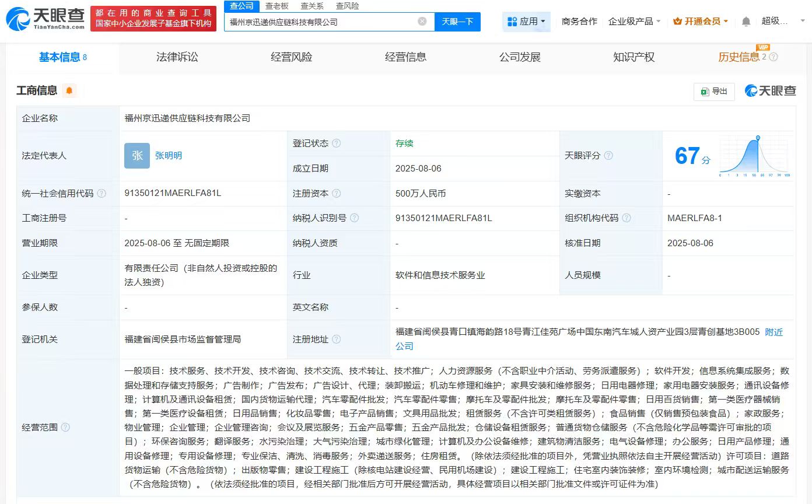Select the 经营信息 tab
812x504 pixels.
click(x=406, y=57)
